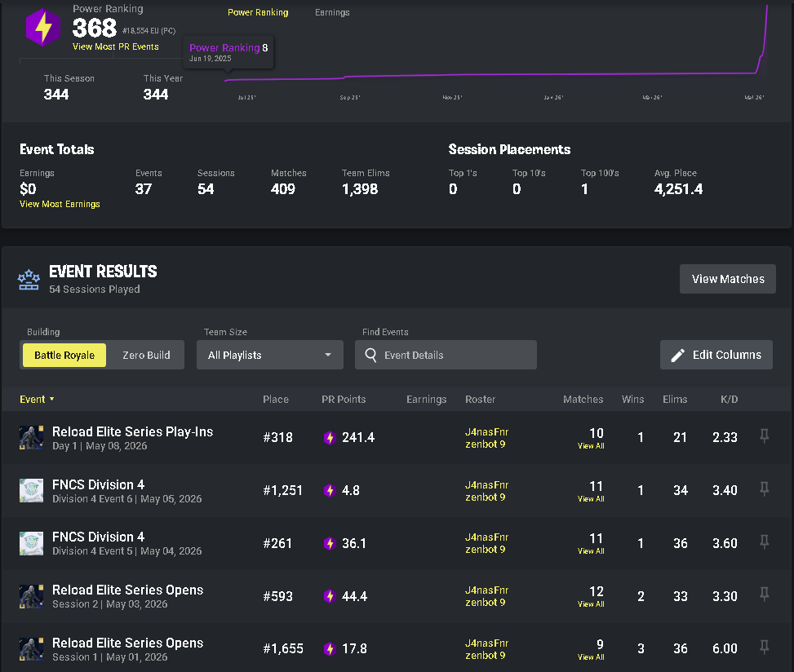Click the Avg. Place 4,251.4 value

tap(678, 189)
